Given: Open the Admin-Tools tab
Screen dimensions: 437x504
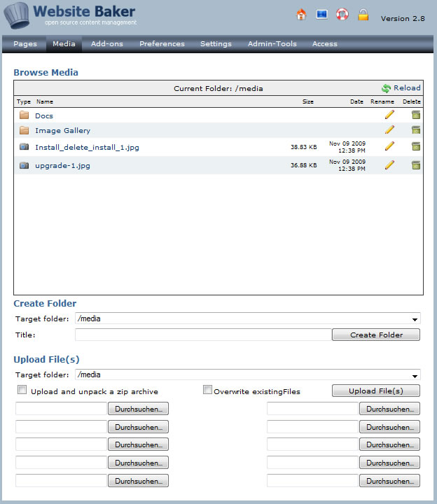Looking at the screenshot, I should point(272,44).
